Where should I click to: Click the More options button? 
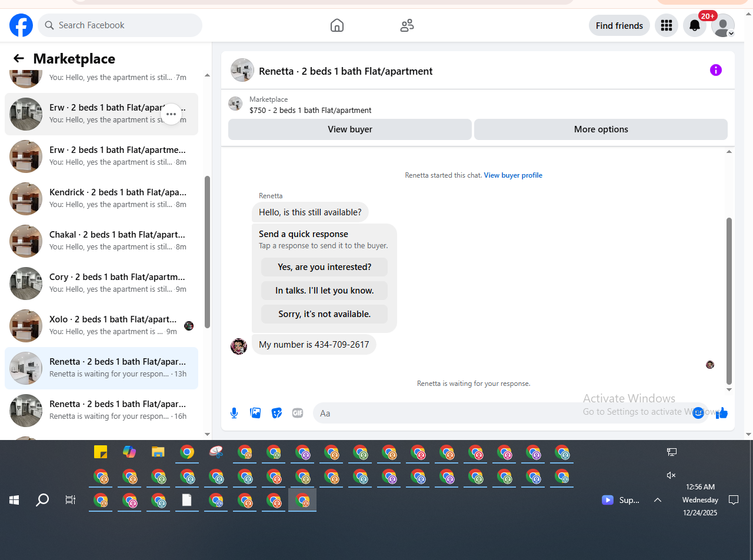click(601, 129)
